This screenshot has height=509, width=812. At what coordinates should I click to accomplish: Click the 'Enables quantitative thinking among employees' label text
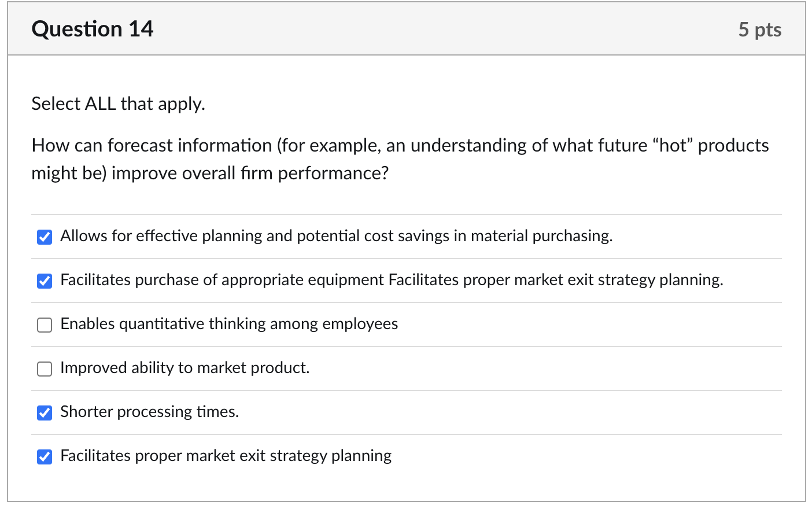(229, 324)
